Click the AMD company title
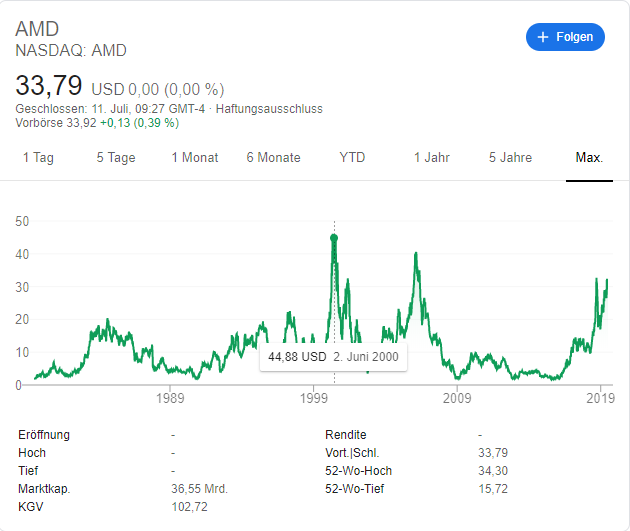Viewport: 630px width, 531px height. tap(37, 29)
